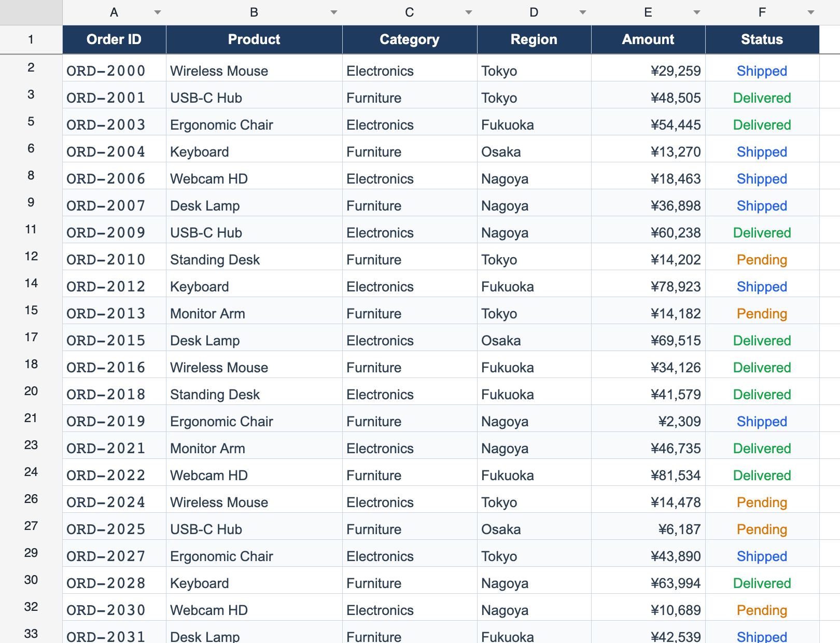Click the Pending status for ORD-2013

[762, 314]
